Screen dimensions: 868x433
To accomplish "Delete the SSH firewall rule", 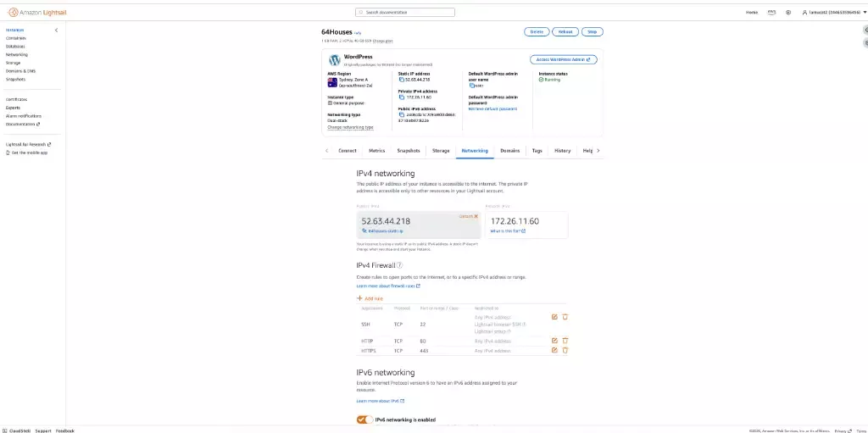I will (x=565, y=317).
